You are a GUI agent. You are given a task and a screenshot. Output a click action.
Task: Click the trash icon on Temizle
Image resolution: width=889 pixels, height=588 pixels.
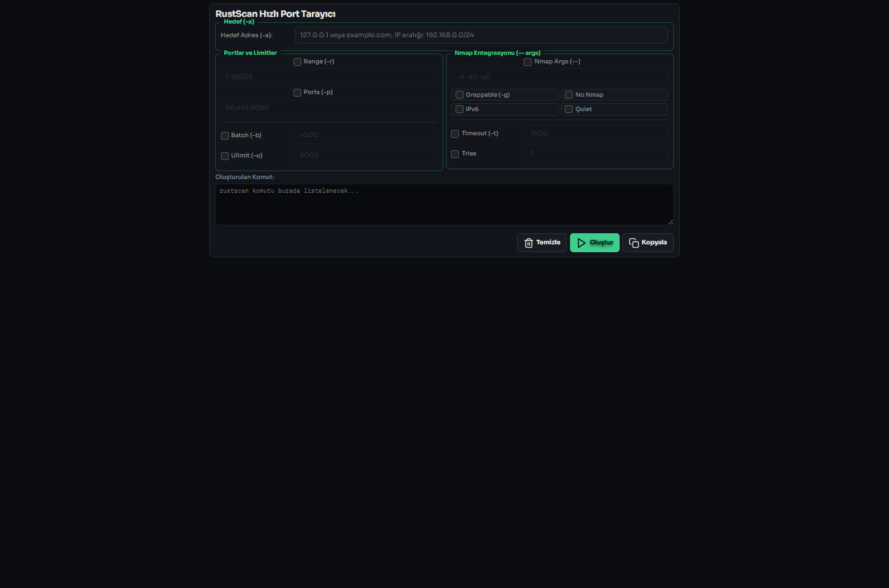529,243
